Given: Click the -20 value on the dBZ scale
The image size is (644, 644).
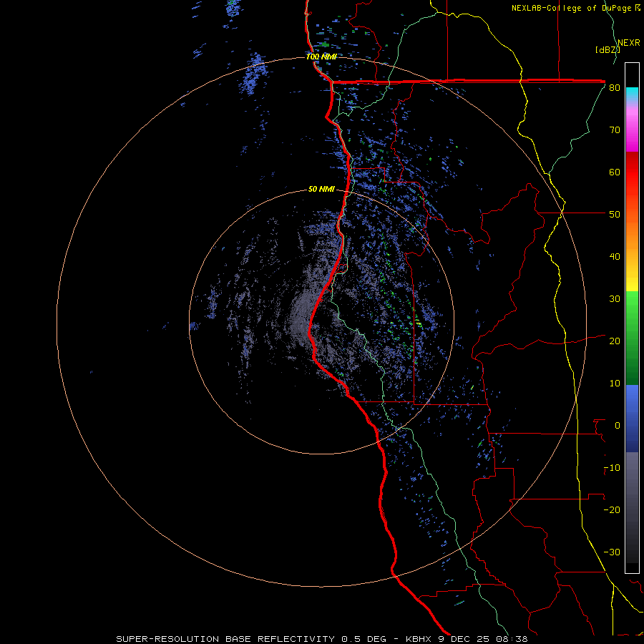Looking at the screenshot, I should [612, 509].
